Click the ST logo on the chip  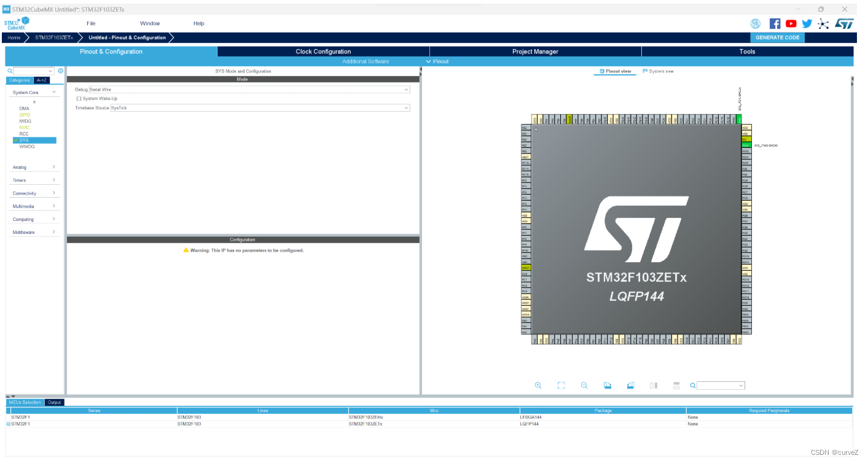pyautogui.click(x=636, y=229)
